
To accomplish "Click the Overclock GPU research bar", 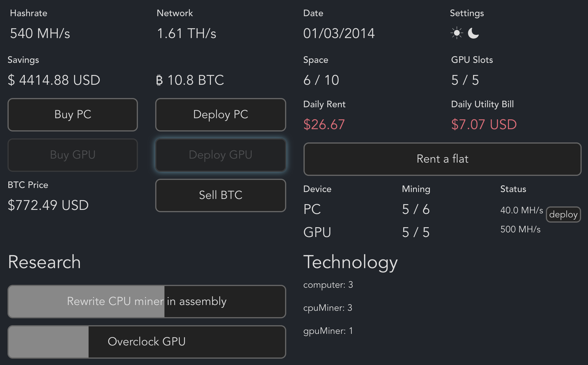I will tap(147, 342).
